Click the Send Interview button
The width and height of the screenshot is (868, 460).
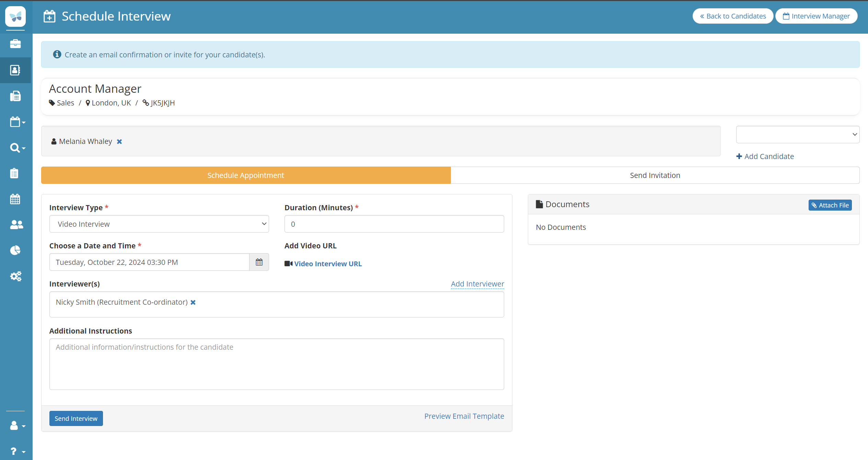point(76,418)
